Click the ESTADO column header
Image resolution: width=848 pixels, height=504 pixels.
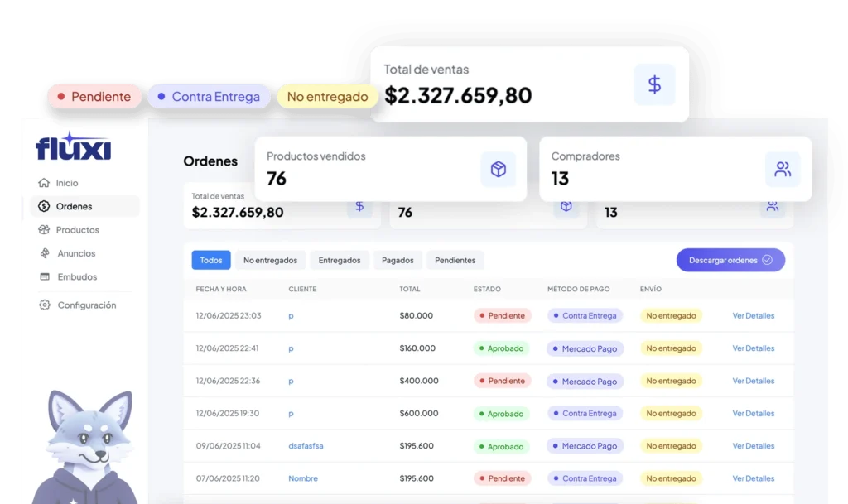click(487, 289)
